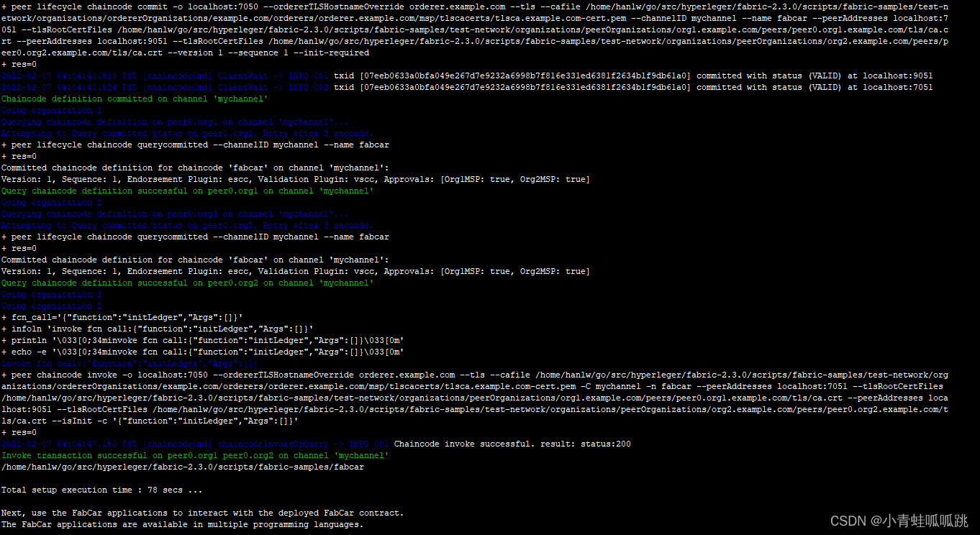Open the CSDN watermark link
The image size is (980, 535).
pos(899,521)
